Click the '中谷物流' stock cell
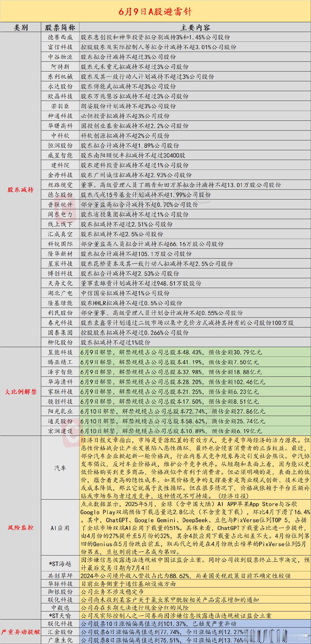This screenshot has height=644, width=311. click(60, 57)
